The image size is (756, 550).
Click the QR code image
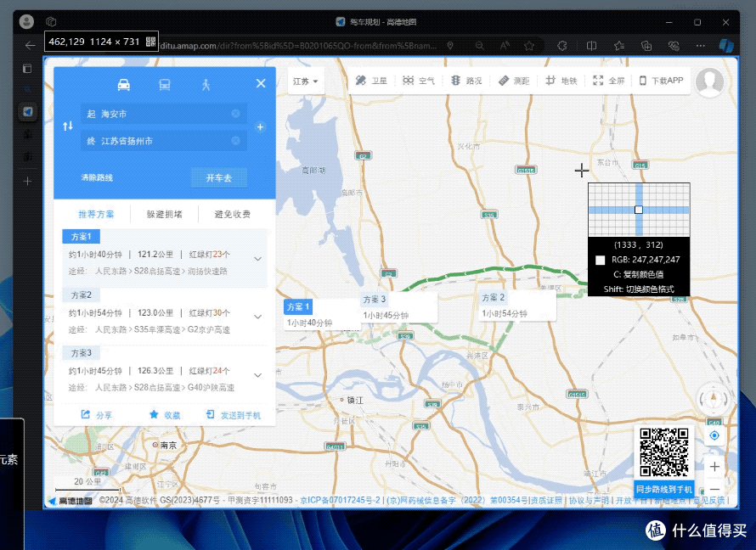click(x=664, y=452)
